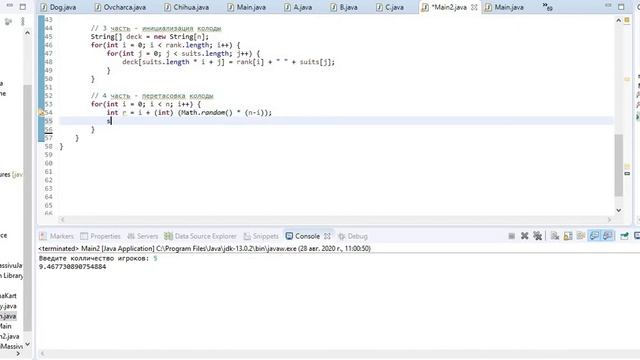This screenshot has height=360, width=640.
Task: Toggle console Scroll Lock
Action: pos(568,236)
